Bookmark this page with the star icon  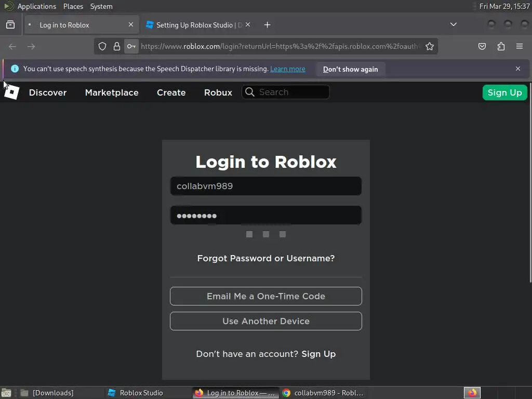click(x=430, y=46)
